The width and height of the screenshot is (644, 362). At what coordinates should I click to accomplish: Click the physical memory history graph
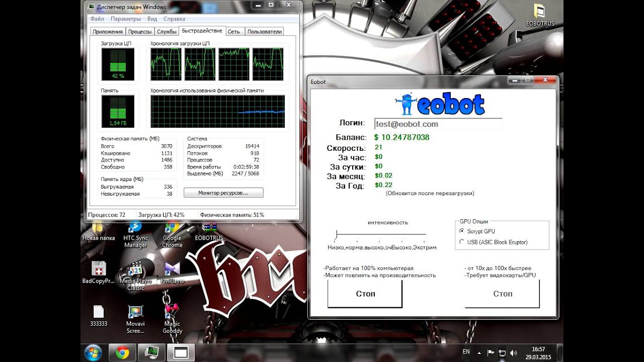pos(218,111)
